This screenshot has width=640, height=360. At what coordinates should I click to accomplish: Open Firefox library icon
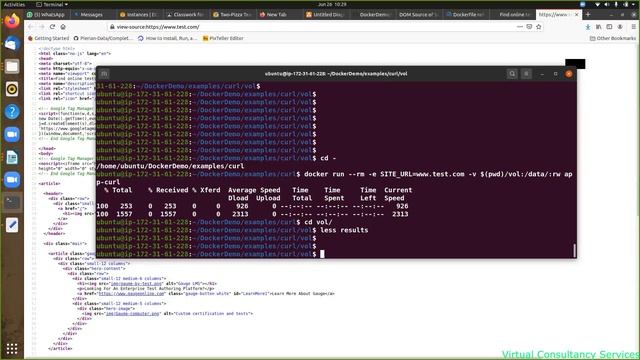[598, 27]
